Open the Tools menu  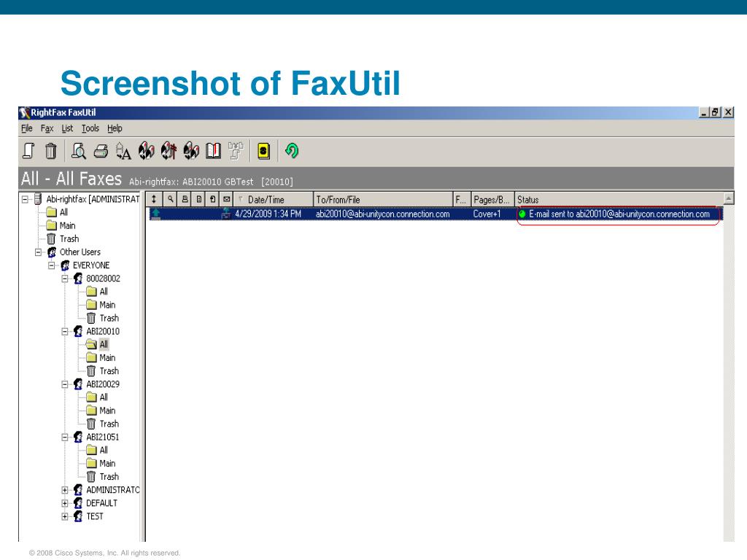pyautogui.click(x=90, y=128)
